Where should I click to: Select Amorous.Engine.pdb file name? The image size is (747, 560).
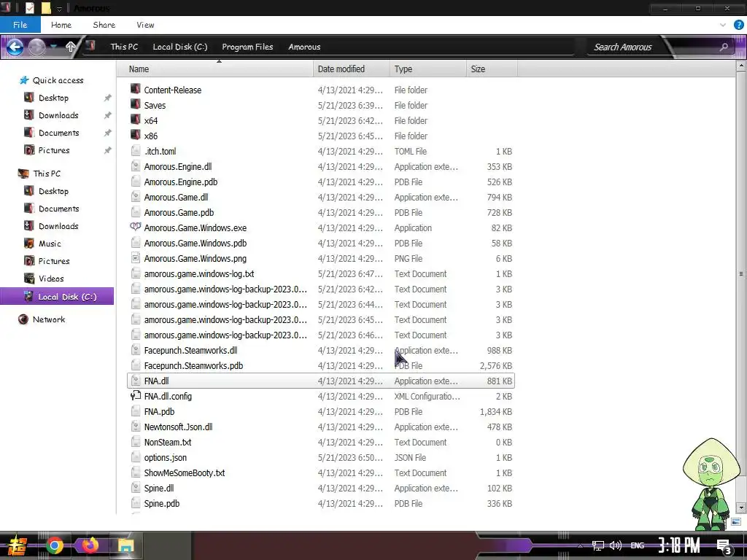click(181, 182)
